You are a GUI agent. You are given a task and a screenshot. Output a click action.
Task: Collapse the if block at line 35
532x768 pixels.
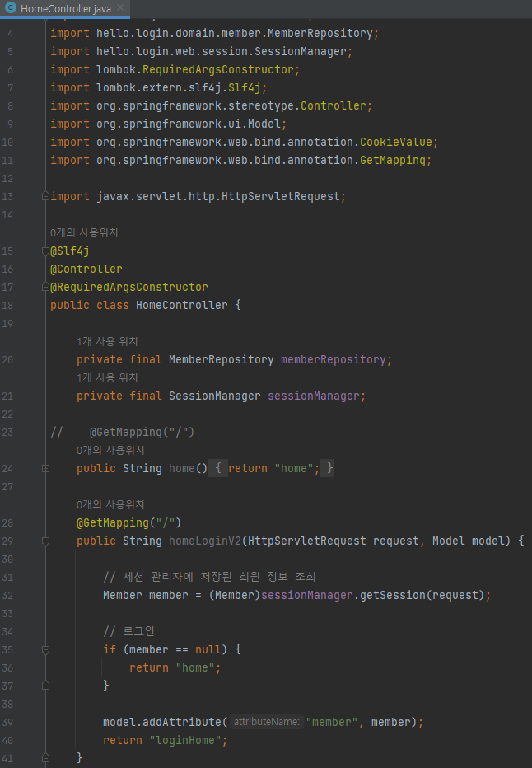pos(45,649)
